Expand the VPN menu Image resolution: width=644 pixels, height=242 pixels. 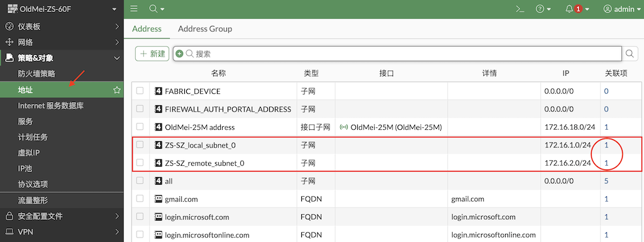click(62, 232)
